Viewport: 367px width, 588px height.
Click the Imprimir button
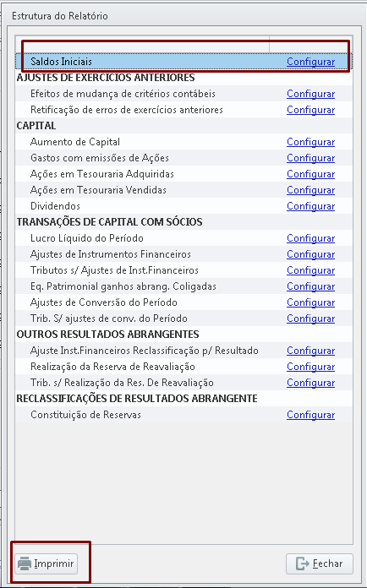pyautogui.click(x=47, y=563)
